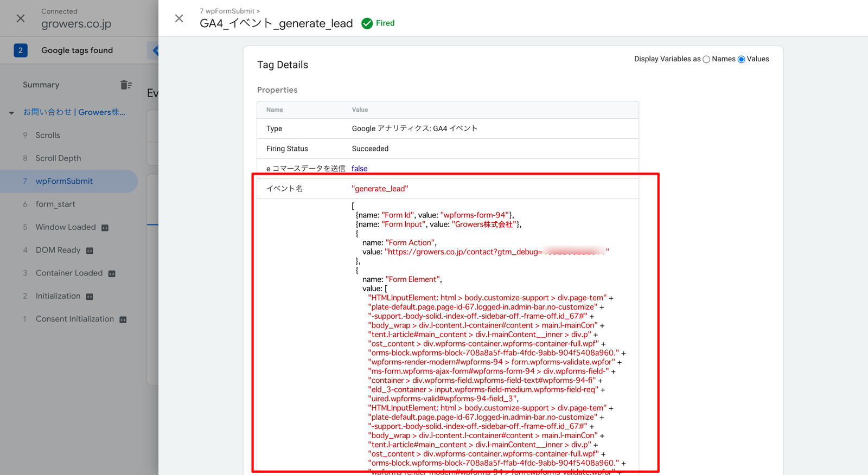This screenshot has width=868, height=475.
Task: Click the Google tags found label
Action: point(77,50)
